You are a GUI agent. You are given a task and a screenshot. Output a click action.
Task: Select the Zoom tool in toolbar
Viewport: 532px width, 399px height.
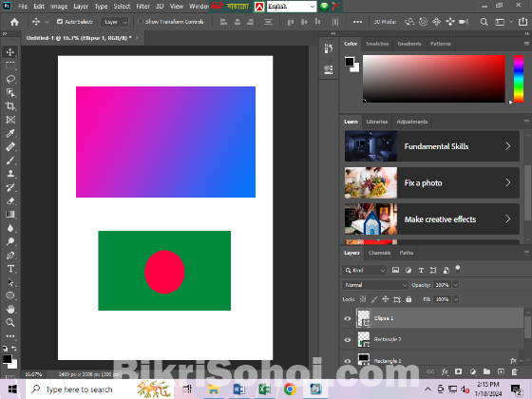click(x=10, y=323)
